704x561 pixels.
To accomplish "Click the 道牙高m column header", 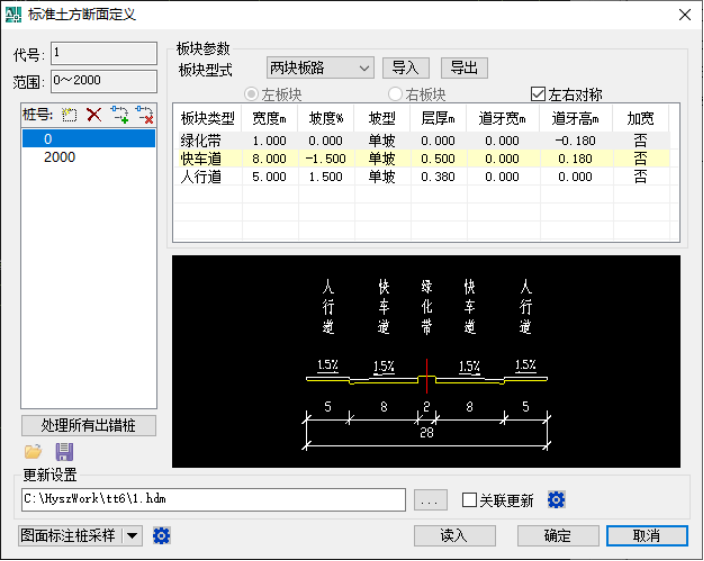I will coord(576,118).
